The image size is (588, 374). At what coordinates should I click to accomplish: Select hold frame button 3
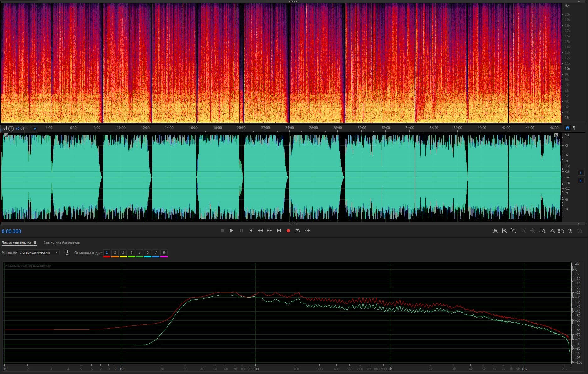[123, 253]
